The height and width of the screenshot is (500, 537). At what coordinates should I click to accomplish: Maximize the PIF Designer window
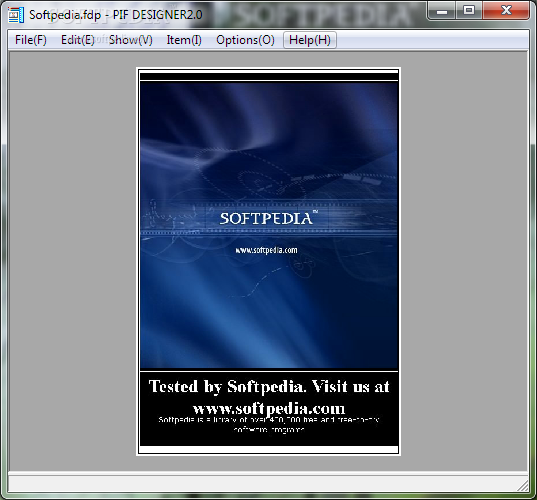[469, 11]
